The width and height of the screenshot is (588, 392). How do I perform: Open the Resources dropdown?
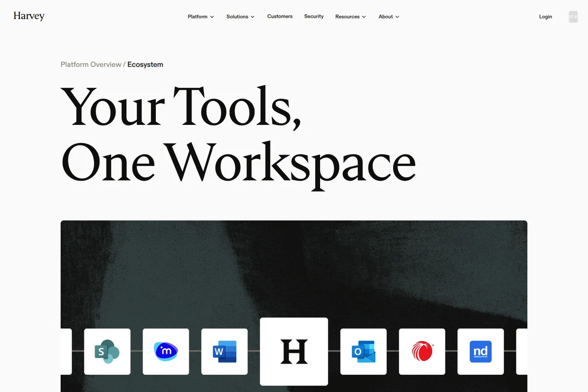point(350,17)
